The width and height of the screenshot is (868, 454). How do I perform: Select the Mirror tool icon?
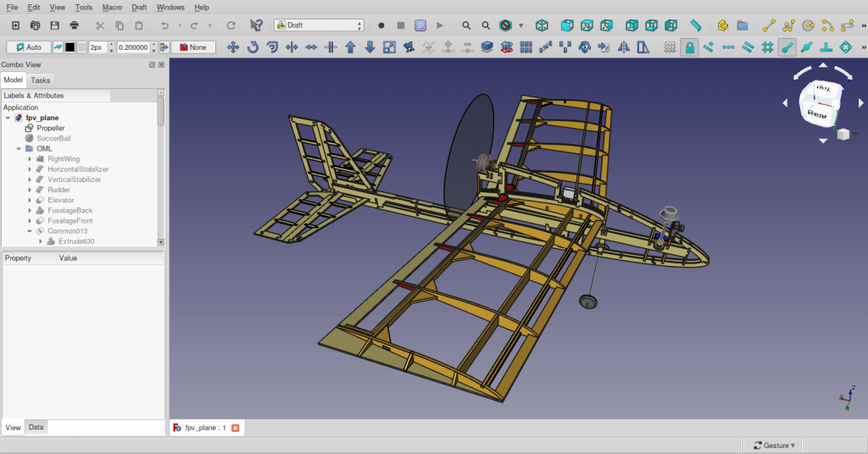click(624, 47)
